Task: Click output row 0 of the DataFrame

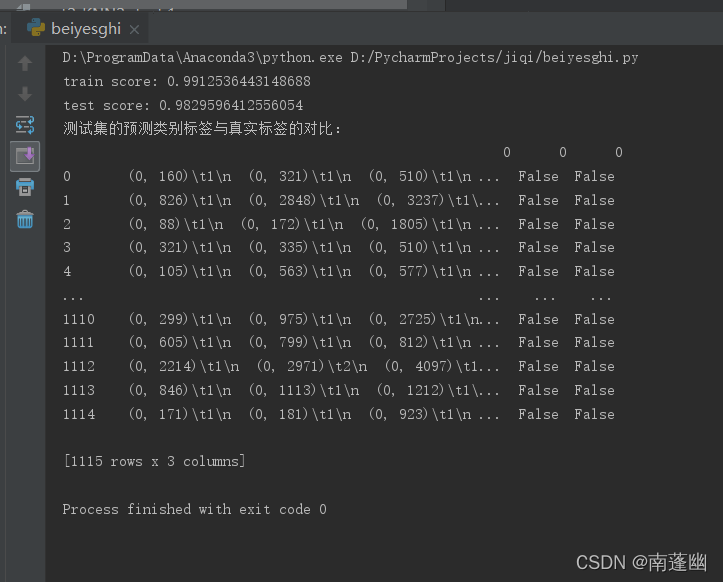Action: (x=338, y=177)
